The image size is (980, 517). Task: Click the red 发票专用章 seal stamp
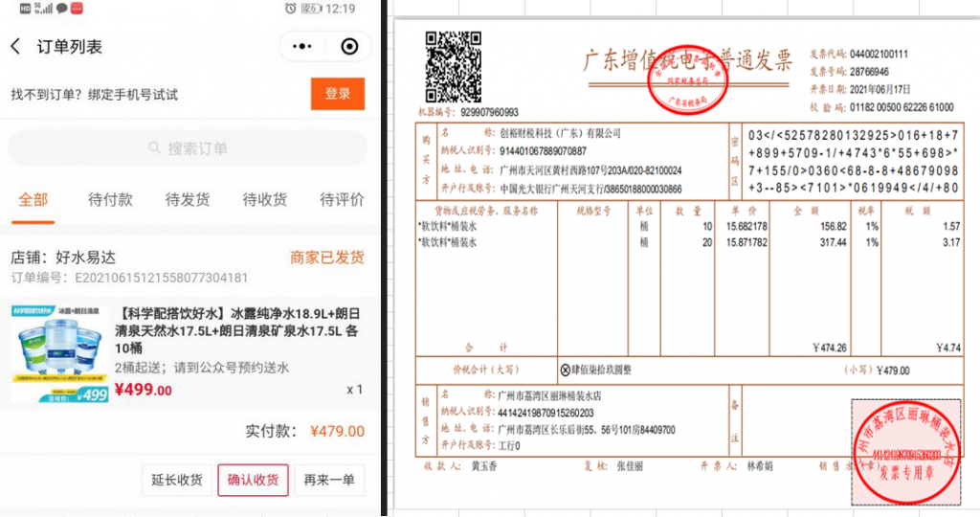tap(906, 454)
